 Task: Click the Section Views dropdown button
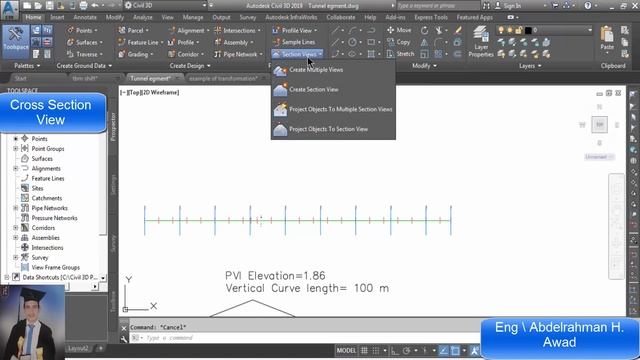[x=298, y=54]
